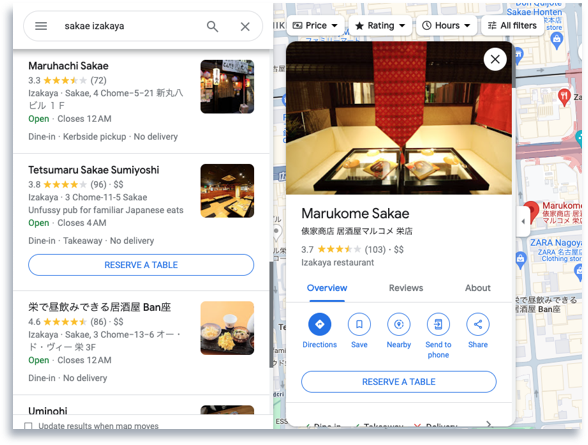Open the Price filter dropdown

(315, 25)
